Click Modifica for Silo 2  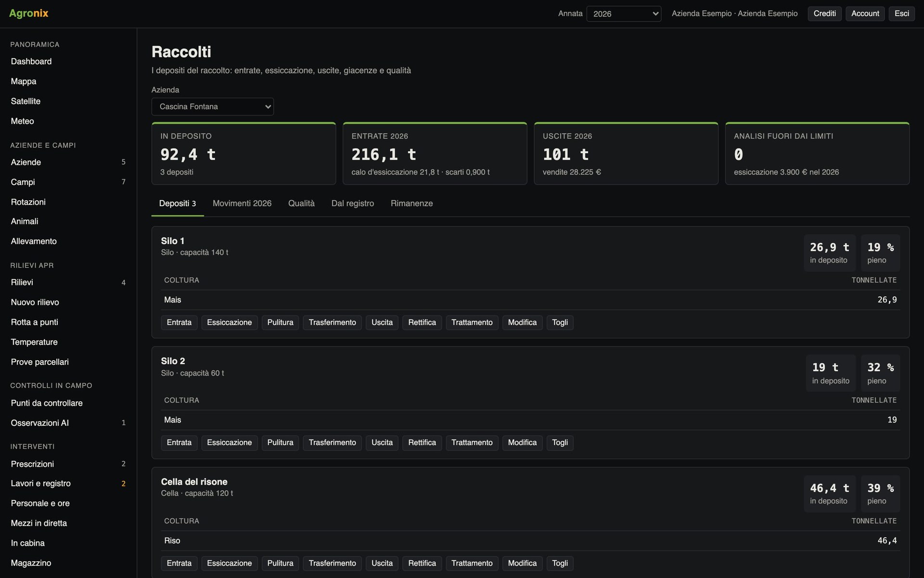522,443
